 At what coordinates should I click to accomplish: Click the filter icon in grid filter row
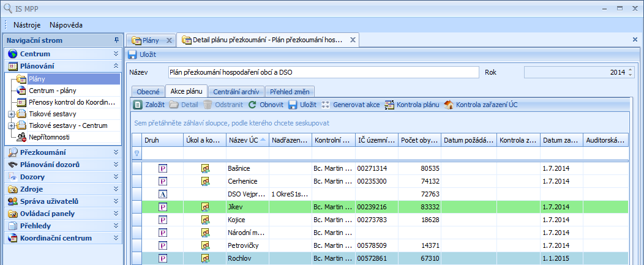click(x=137, y=154)
